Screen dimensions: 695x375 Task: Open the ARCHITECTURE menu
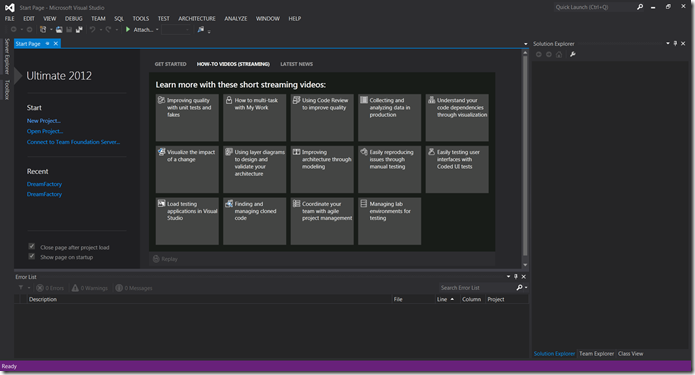pos(197,19)
